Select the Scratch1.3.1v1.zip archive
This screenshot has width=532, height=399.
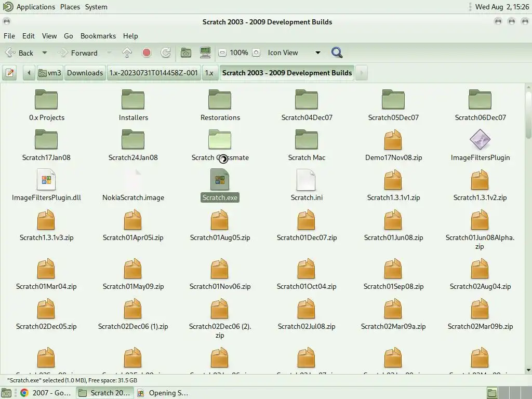click(x=393, y=185)
